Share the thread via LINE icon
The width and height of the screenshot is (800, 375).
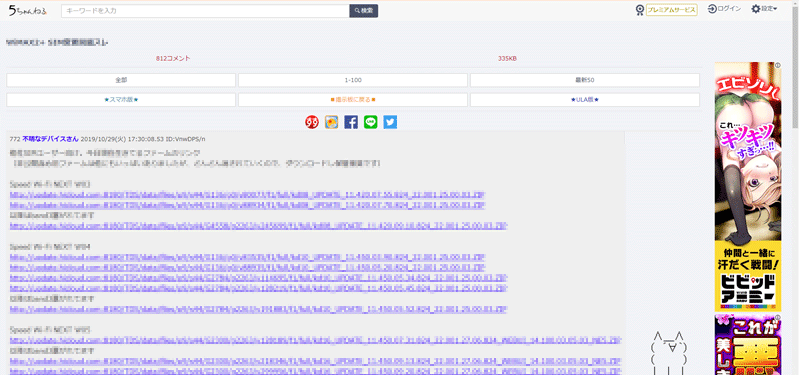pos(371,122)
